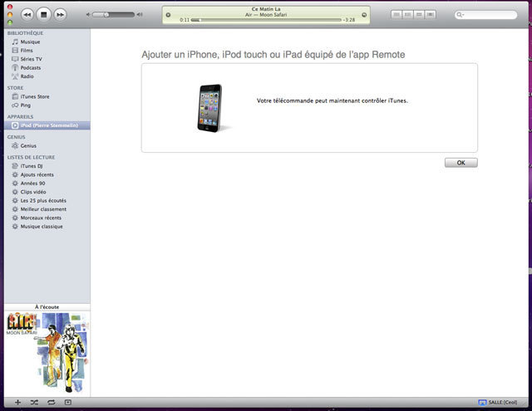Click the podcast icon beside Podcasts
This screenshot has height=411, width=532.
pos(15,68)
